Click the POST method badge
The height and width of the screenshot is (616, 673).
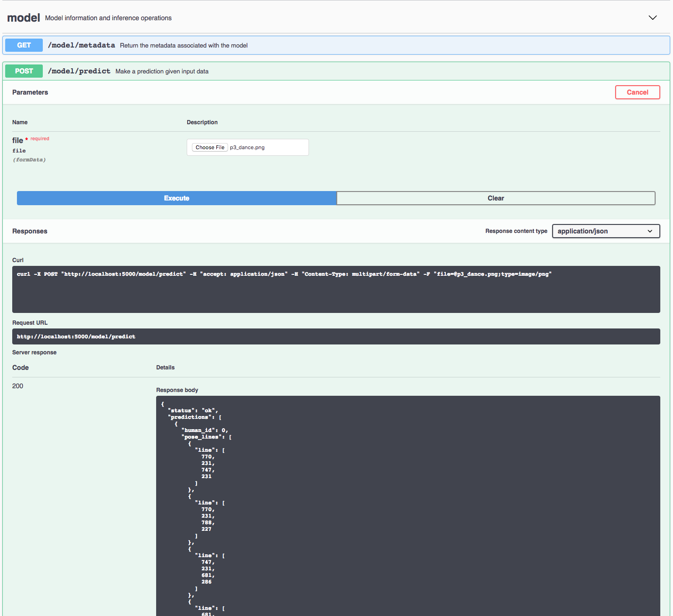click(24, 71)
